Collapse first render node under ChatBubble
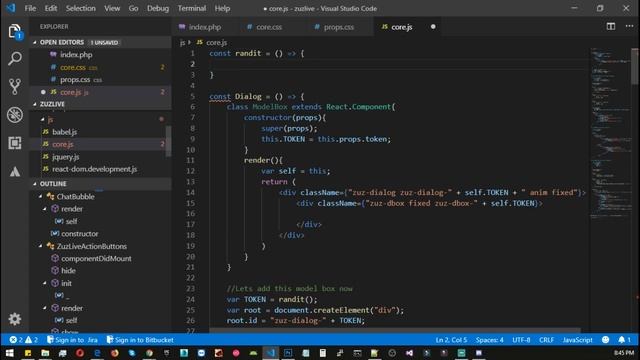Viewport: 640px width, 360px height. tap(45, 209)
